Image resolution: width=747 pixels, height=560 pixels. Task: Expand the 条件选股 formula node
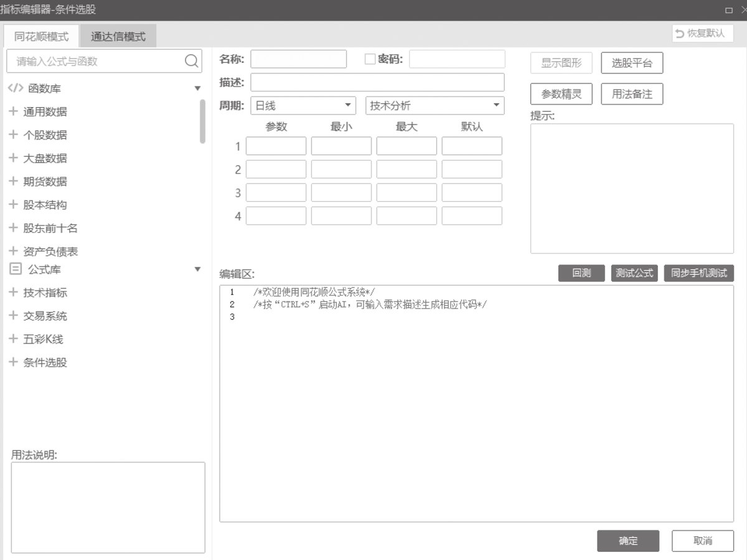13,363
